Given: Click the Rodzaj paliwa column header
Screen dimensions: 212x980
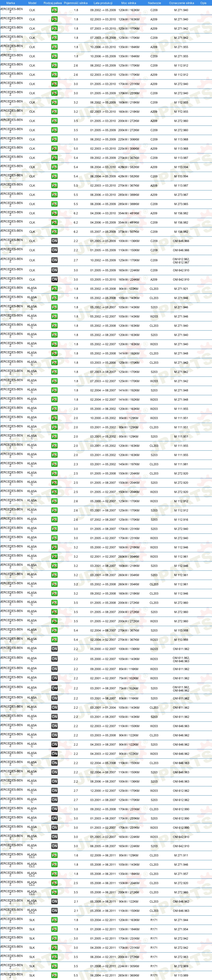Looking at the screenshot, I should click(x=52, y=3).
